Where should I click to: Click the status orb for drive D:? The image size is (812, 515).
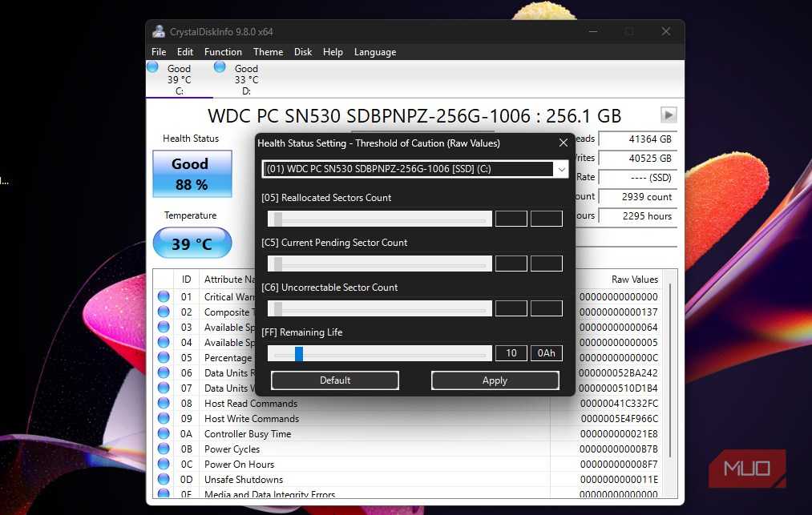220,66
